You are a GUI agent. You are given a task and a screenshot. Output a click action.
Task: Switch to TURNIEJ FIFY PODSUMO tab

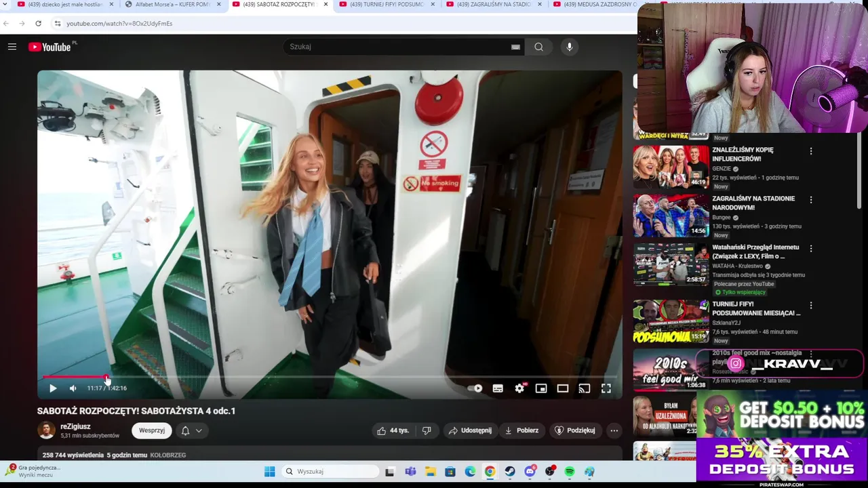click(385, 4)
